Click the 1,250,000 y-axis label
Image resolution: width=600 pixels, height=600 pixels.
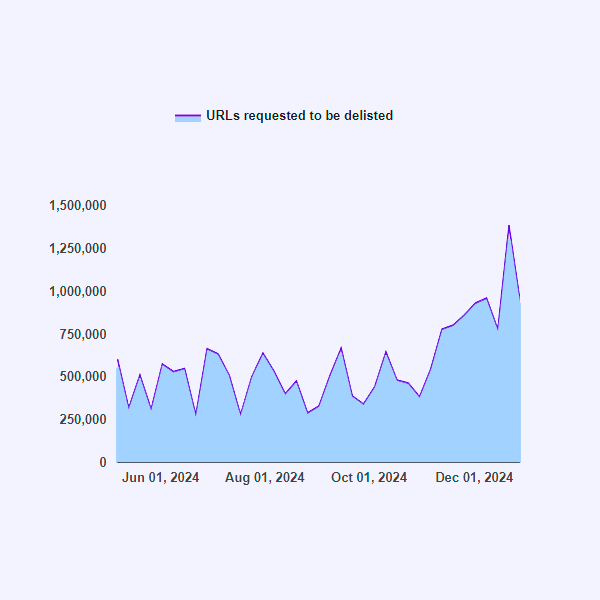click(78, 248)
